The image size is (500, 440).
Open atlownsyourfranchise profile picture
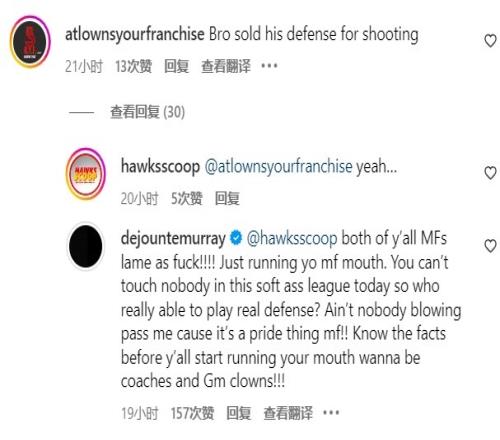coord(30,42)
